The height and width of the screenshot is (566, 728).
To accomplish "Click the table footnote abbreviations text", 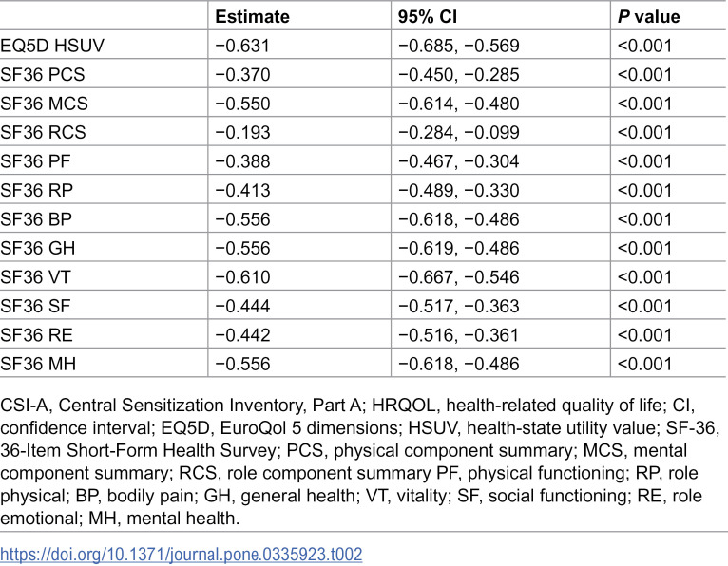I will click(360, 462).
